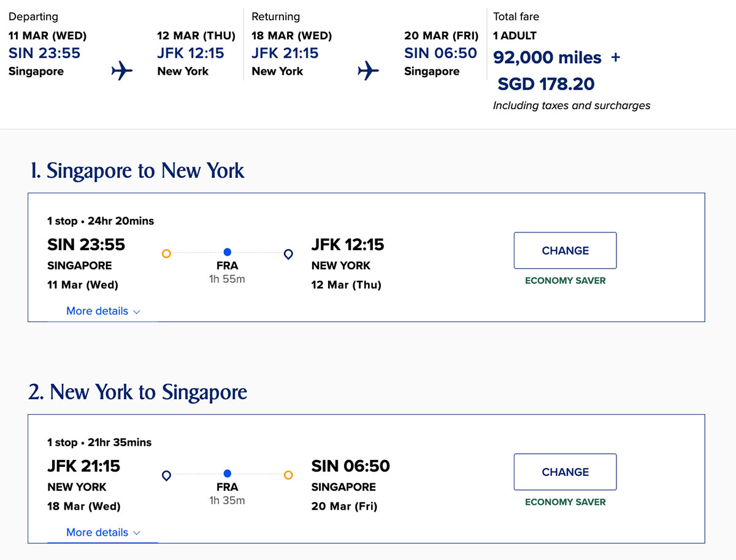Click the orange origin circle for Singapore departure
The height and width of the screenshot is (560, 736).
[x=166, y=253]
